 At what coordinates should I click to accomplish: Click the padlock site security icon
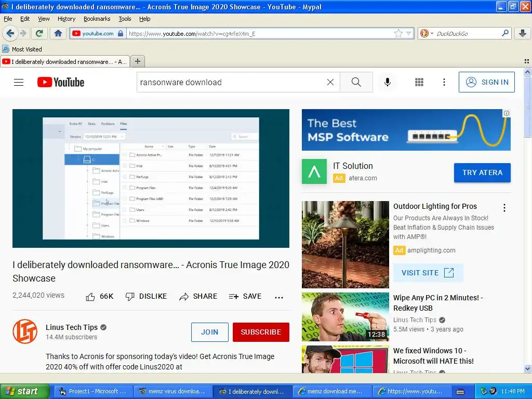click(x=121, y=33)
